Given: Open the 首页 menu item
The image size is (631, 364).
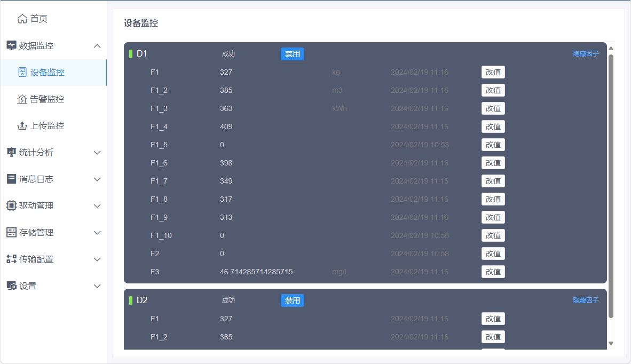Looking at the screenshot, I should (53, 19).
